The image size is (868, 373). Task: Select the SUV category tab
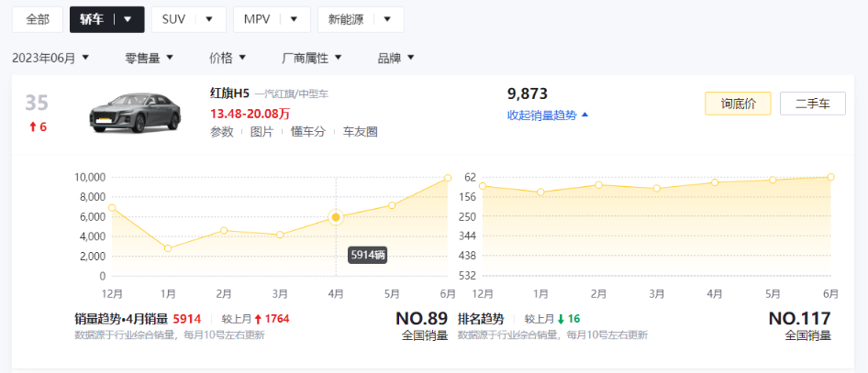pyautogui.click(x=173, y=19)
